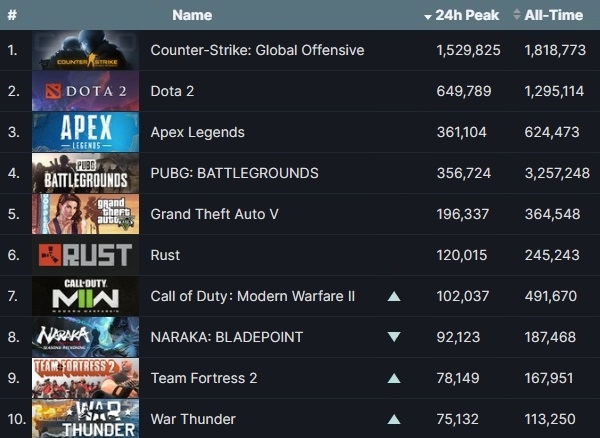Image resolution: width=600 pixels, height=438 pixels.
Task: Click the Apex Legends banner image
Action: click(85, 132)
